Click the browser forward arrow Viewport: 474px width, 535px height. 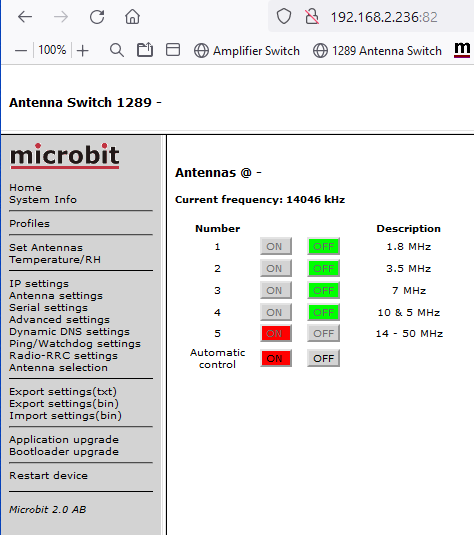[x=61, y=16]
